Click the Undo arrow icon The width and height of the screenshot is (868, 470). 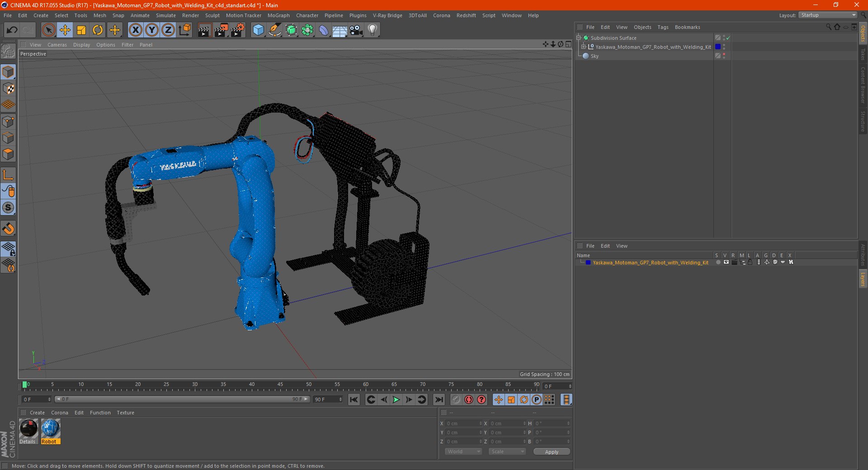(12, 30)
